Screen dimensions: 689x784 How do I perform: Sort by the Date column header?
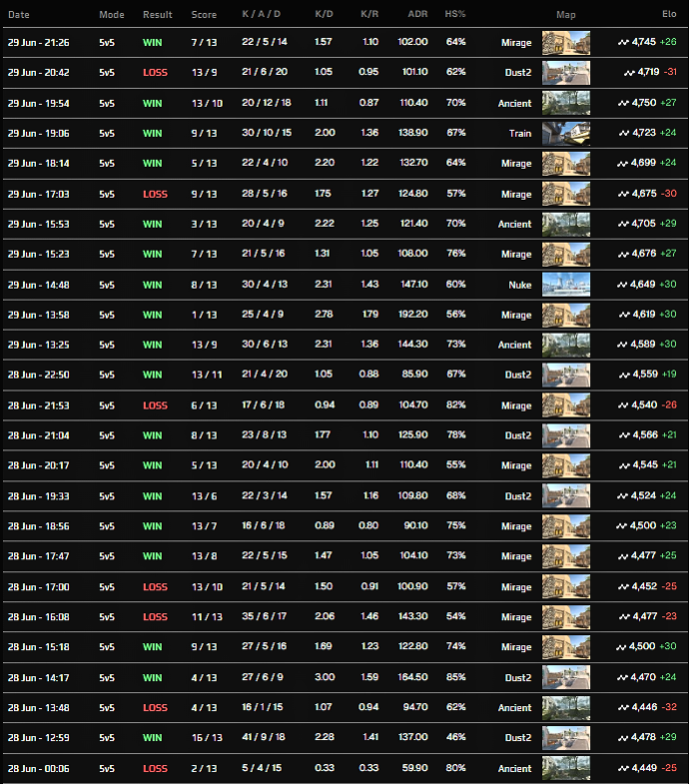pos(19,15)
